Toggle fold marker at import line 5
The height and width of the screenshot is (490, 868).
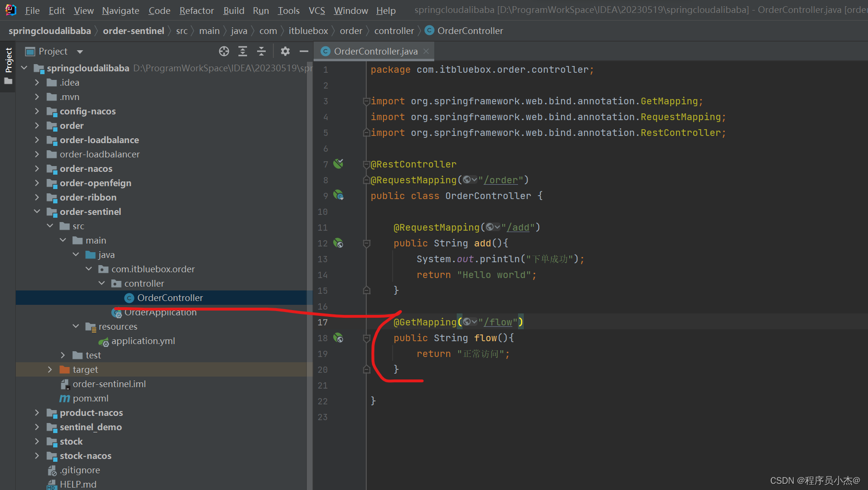point(366,133)
